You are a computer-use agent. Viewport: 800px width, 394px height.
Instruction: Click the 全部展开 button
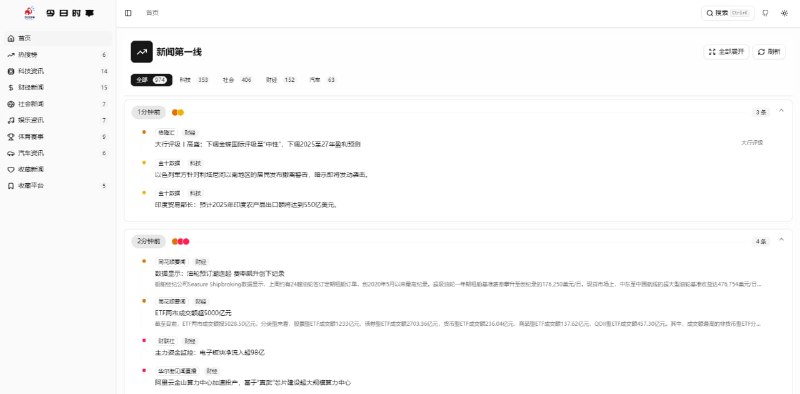tap(726, 52)
